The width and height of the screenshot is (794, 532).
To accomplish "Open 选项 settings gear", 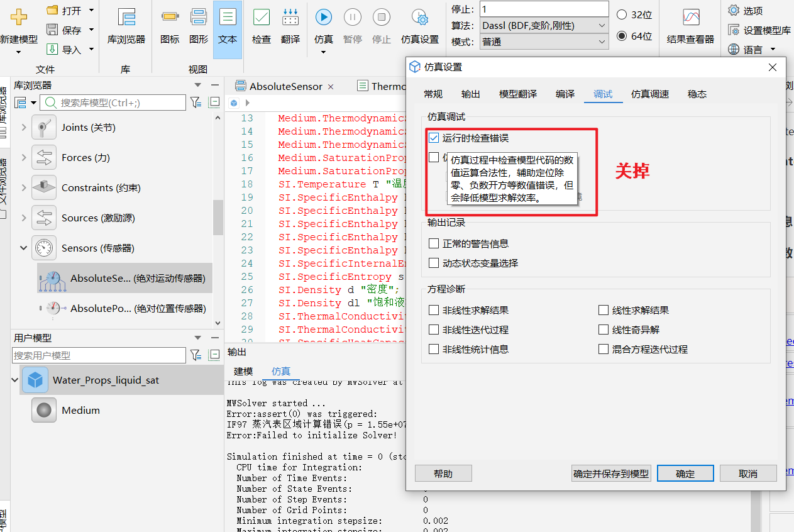I will [734, 10].
